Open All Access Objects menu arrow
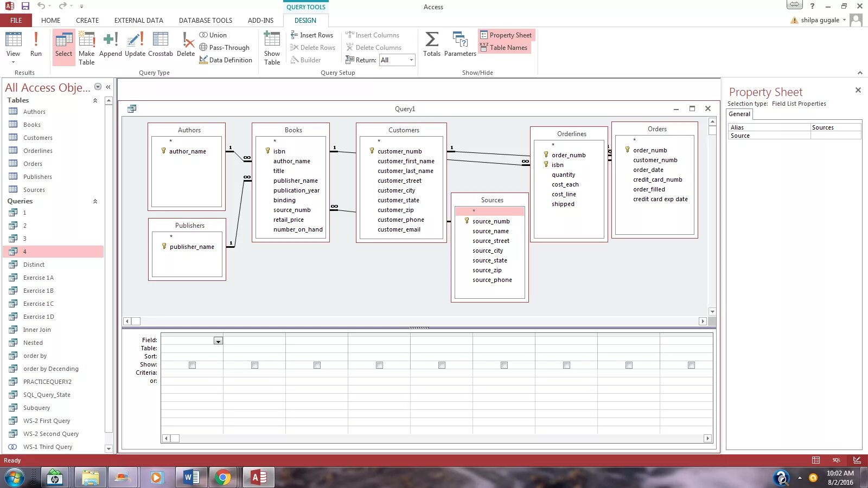This screenshot has height=488, width=868. (x=98, y=87)
